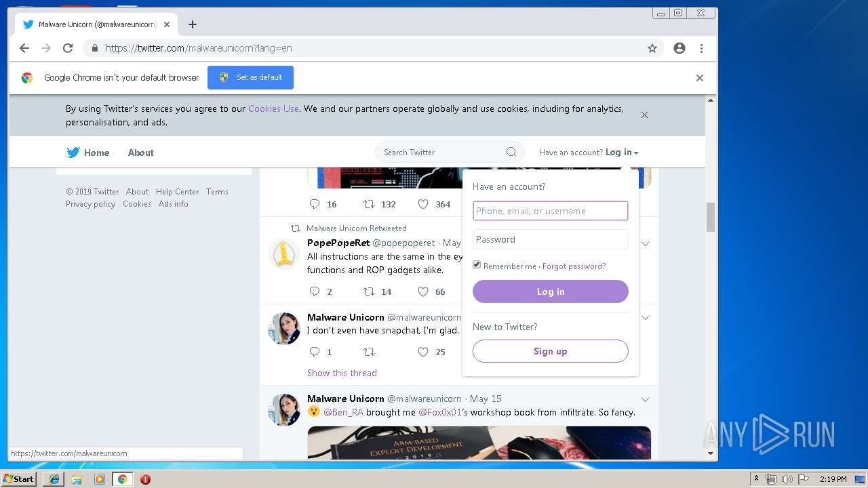Reply to the PopePopeRet tweet

315,291
